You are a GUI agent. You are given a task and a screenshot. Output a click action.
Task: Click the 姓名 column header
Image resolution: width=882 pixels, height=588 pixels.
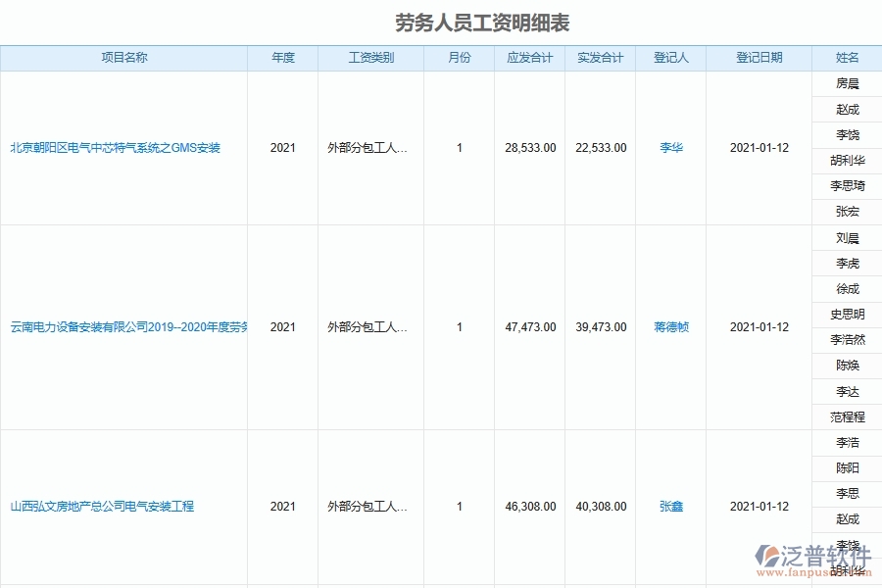pos(849,58)
